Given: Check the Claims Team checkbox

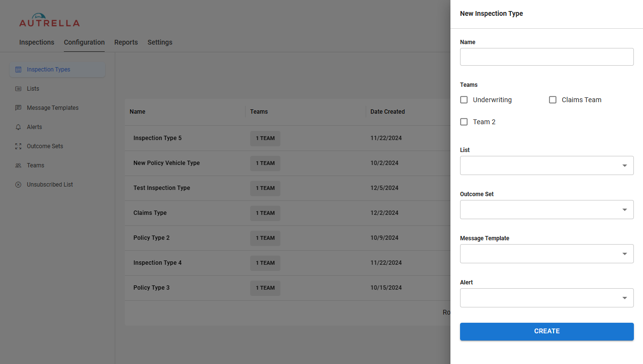Looking at the screenshot, I should point(553,100).
